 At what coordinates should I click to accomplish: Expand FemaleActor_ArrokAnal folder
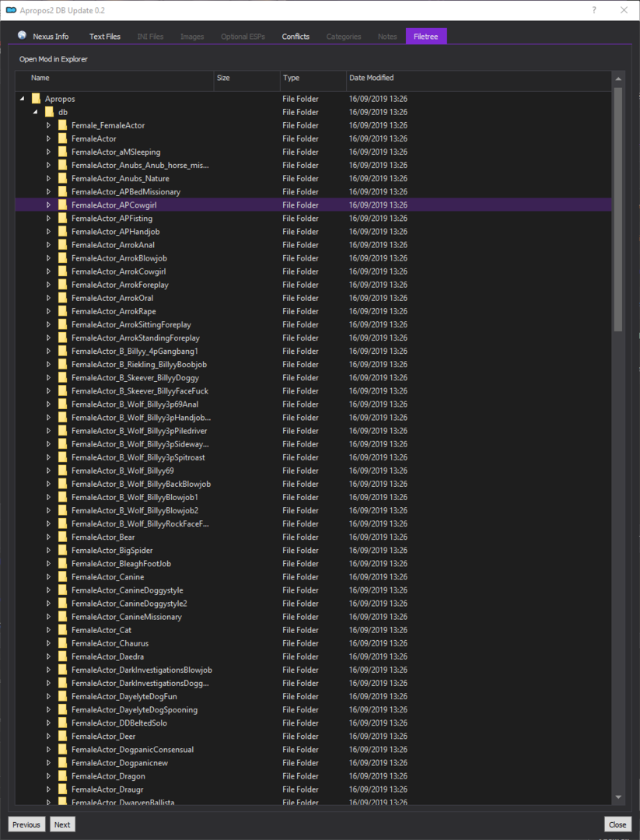tap(48, 245)
